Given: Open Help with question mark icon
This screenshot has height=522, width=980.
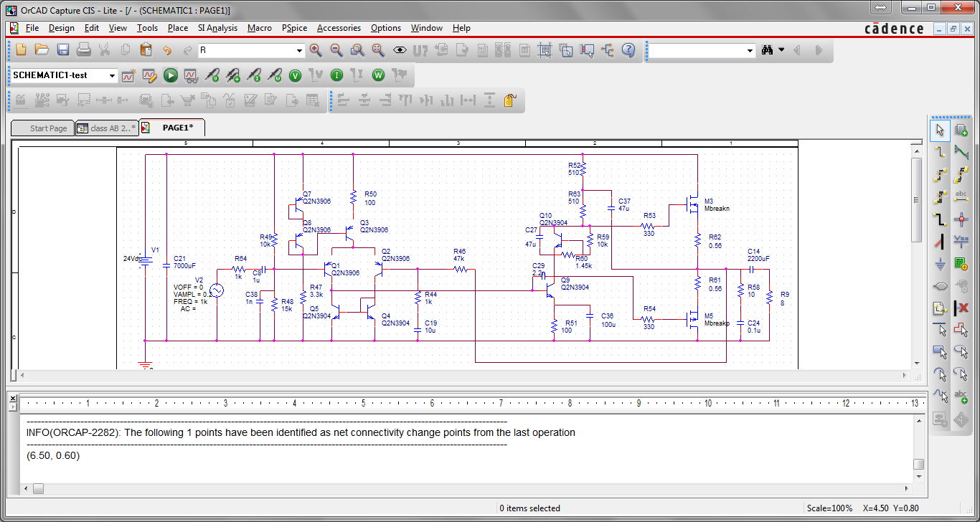Looking at the screenshot, I should [x=628, y=50].
